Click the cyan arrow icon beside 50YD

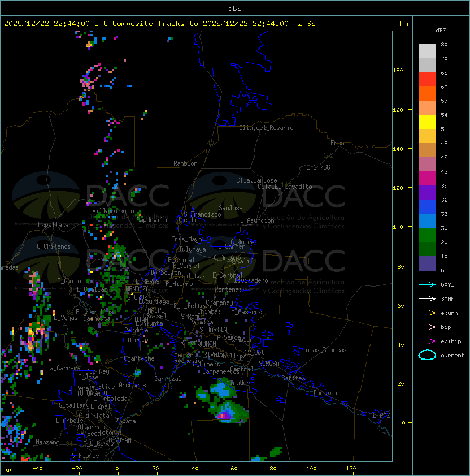click(x=427, y=284)
